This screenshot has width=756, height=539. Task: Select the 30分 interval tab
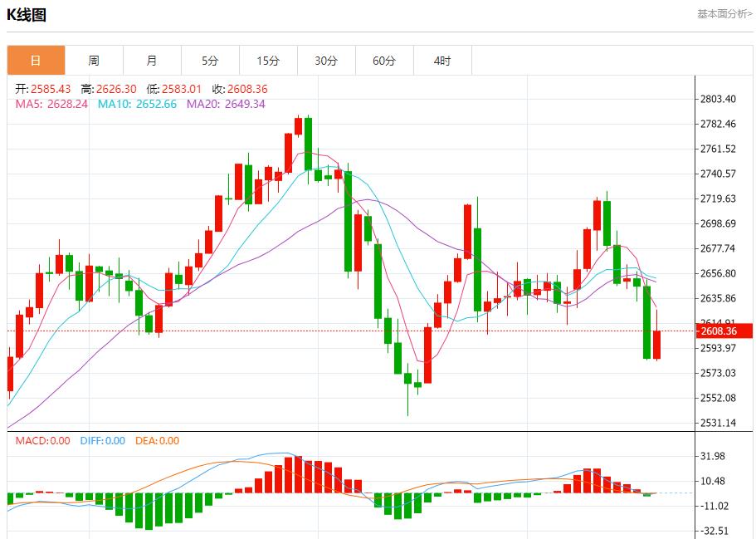[x=326, y=61]
